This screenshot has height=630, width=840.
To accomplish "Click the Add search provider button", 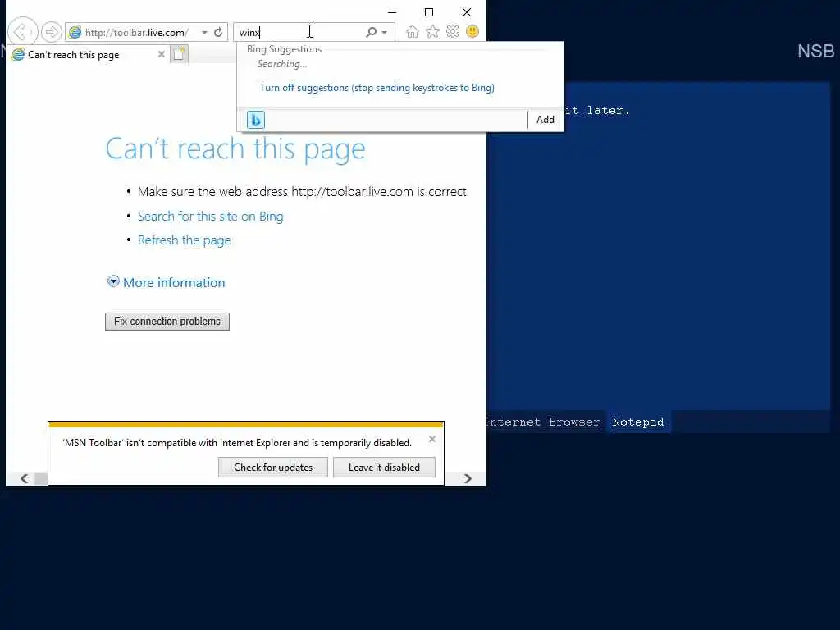I will coord(546,120).
